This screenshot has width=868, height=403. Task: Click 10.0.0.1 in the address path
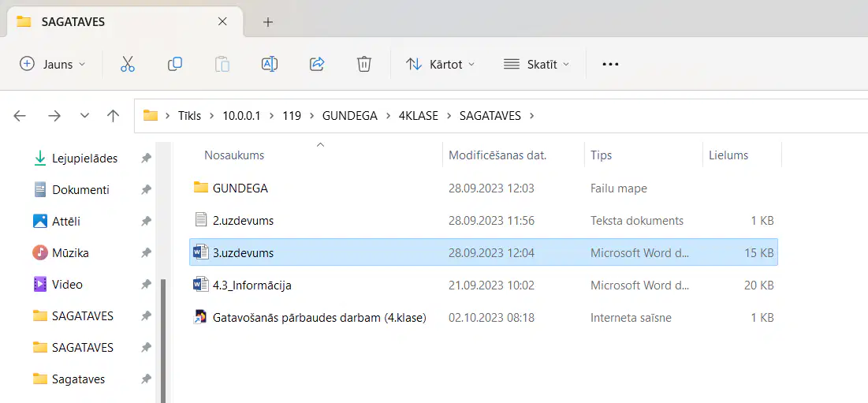241,116
